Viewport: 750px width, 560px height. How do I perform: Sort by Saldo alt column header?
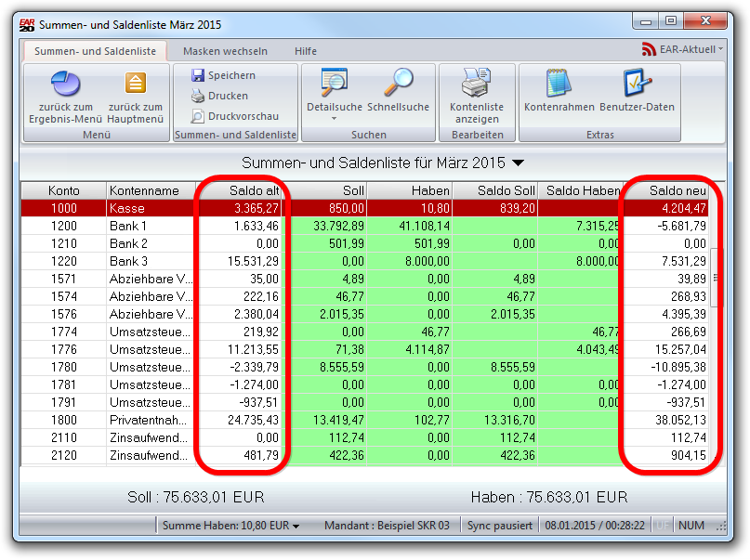(242, 190)
